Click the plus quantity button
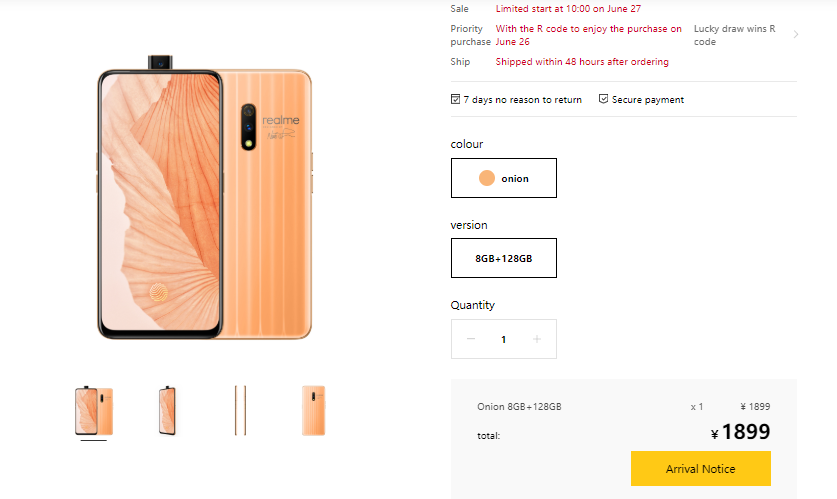Screen dimensions: 837x499 pyautogui.click(x=537, y=339)
